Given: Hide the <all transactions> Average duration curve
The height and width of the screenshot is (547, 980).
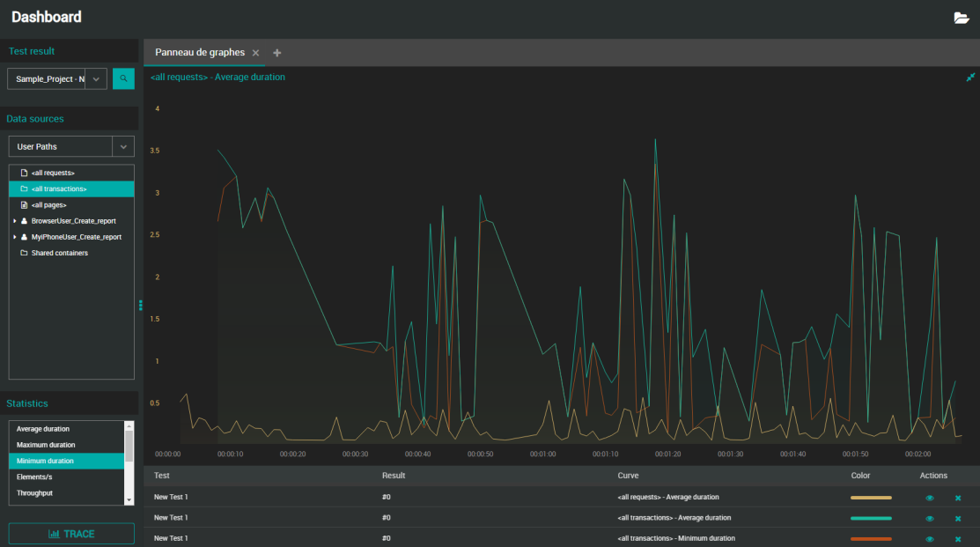Looking at the screenshot, I should pyautogui.click(x=929, y=518).
